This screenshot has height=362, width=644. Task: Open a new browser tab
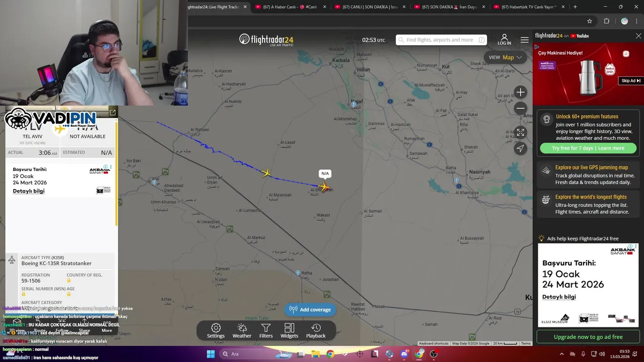pos(575,7)
